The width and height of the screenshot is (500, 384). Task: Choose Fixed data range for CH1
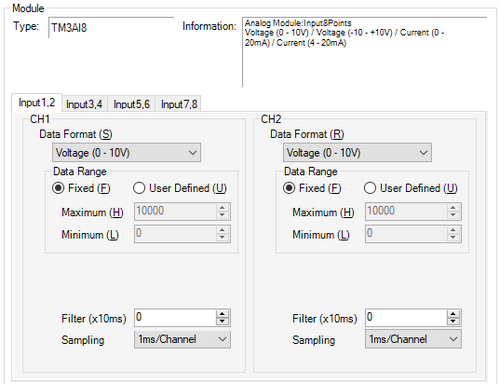[x=81, y=188]
